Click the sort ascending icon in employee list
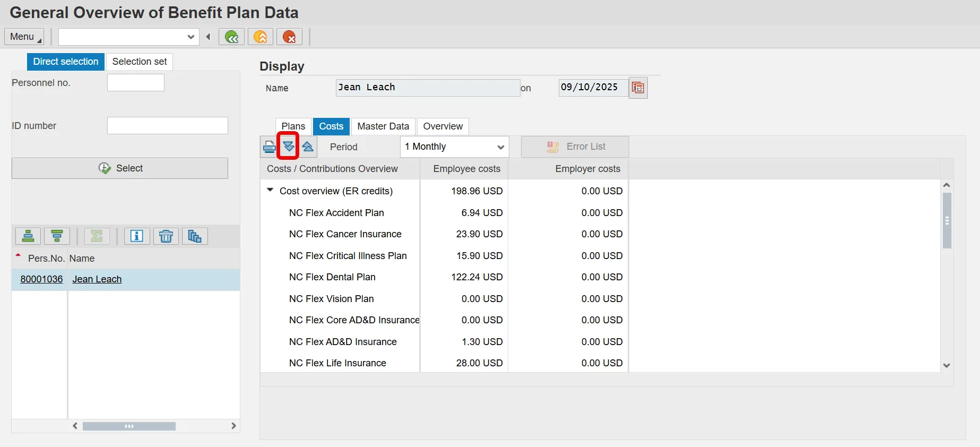The height and width of the screenshot is (447, 980). coord(28,236)
